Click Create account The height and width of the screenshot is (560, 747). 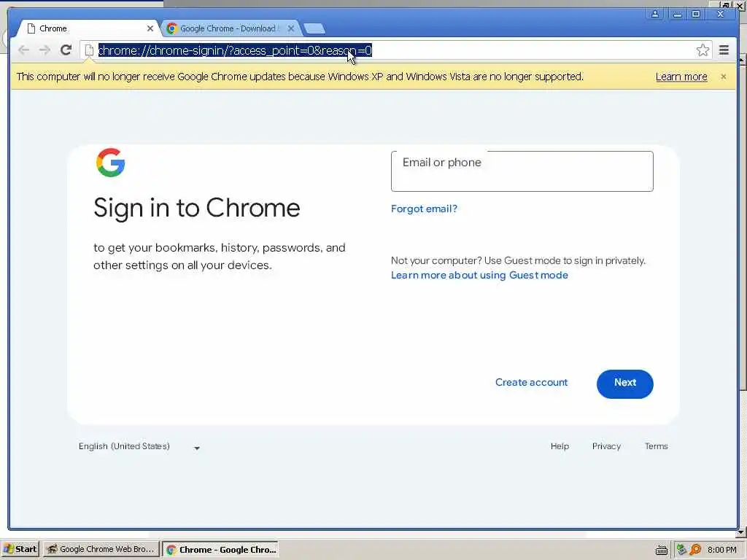531,382
